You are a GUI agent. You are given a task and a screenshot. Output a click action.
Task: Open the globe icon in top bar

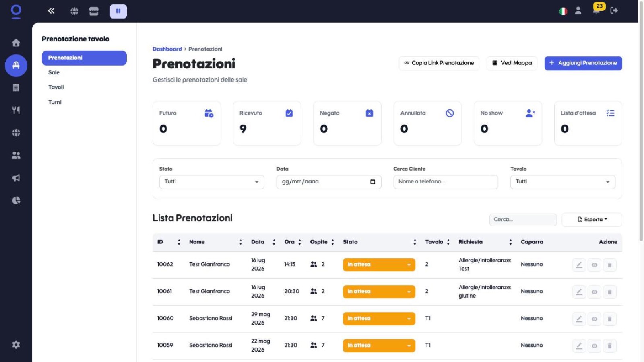pyautogui.click(x=74, y=11)
